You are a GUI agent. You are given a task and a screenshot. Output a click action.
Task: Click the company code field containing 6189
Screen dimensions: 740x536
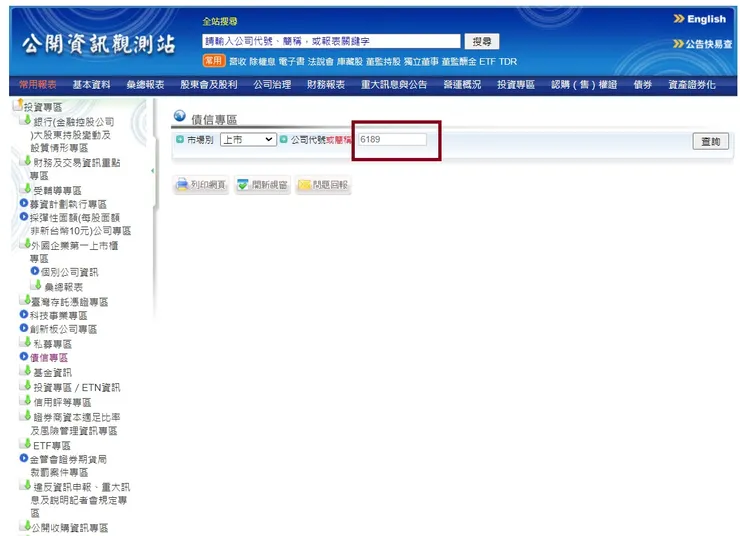click(392, 139)
